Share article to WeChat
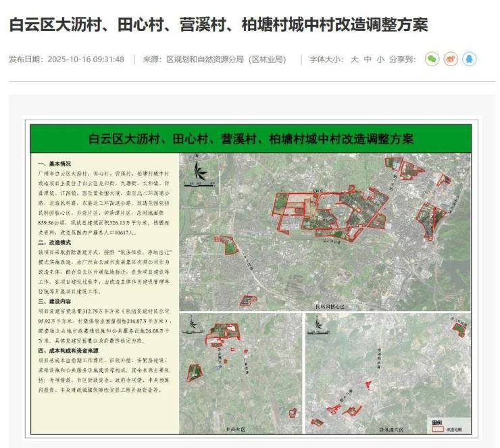 (432, 59)
